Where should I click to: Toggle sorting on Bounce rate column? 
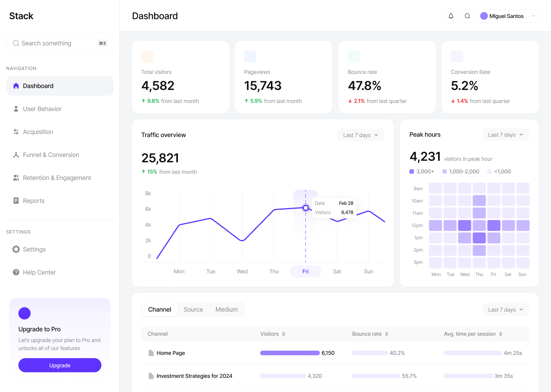386,334
